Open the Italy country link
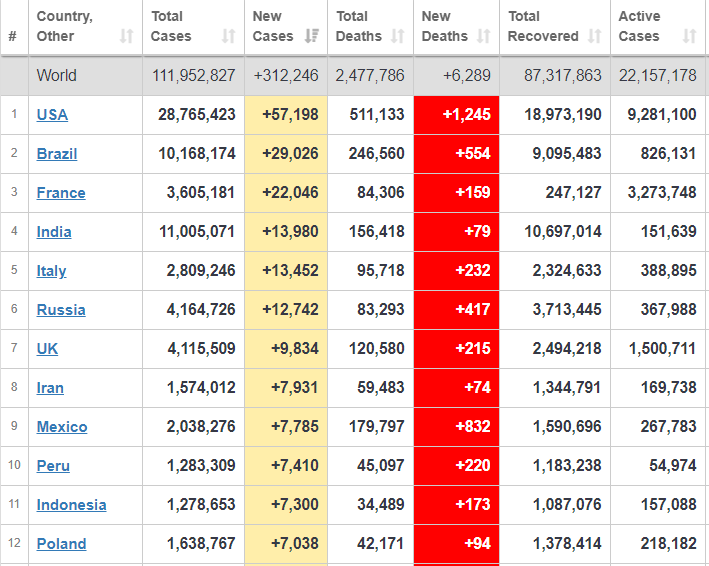This screenshot has height=566, width=709. 52,271
